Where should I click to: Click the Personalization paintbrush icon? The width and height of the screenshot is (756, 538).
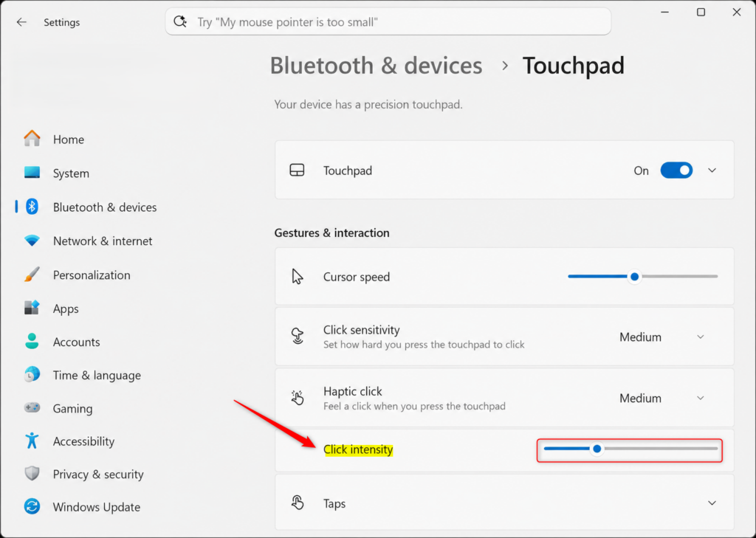tap(32, 275)
